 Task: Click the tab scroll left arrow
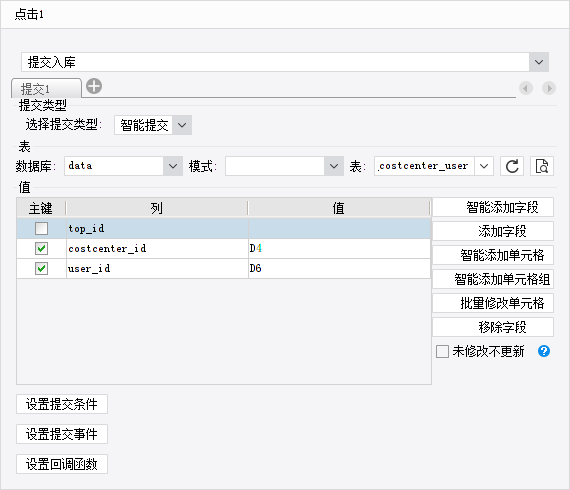click(x=526, y=88)
